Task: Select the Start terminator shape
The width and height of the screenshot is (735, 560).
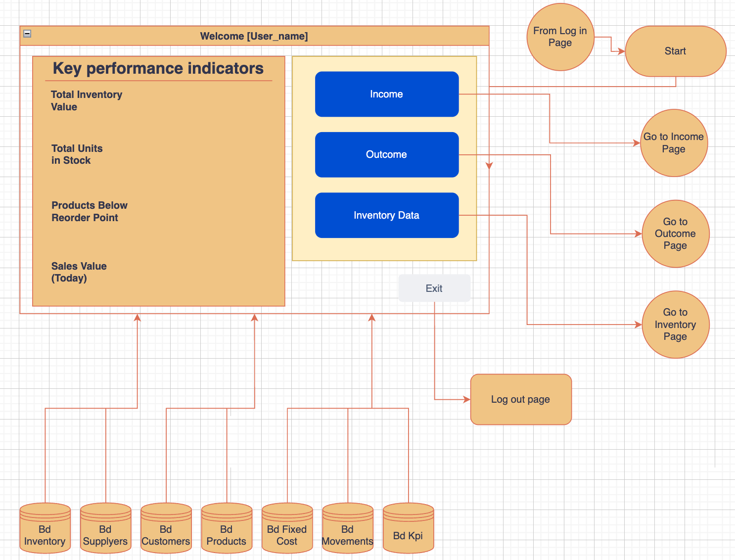Action: 675,51
